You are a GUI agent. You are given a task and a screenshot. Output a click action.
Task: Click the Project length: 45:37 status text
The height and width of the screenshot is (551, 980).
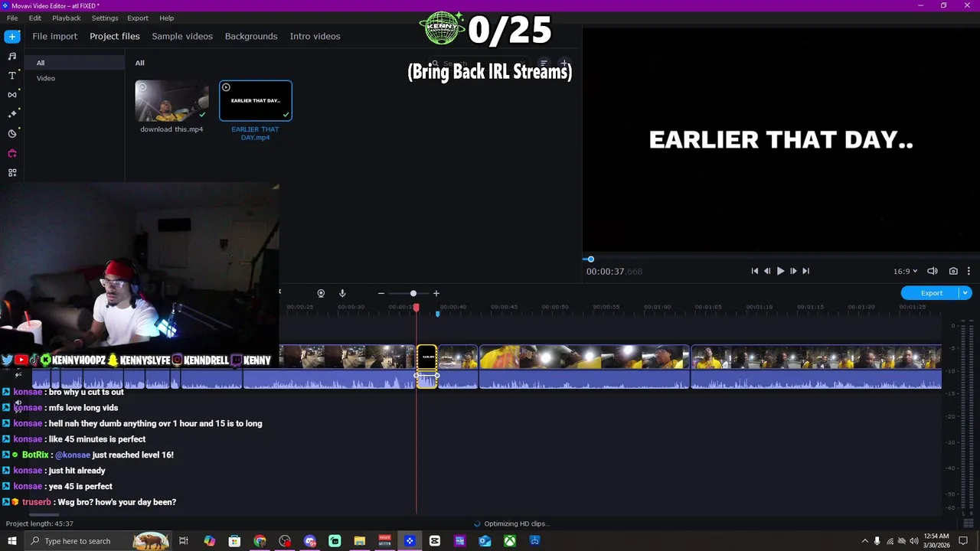coord(40,523)
